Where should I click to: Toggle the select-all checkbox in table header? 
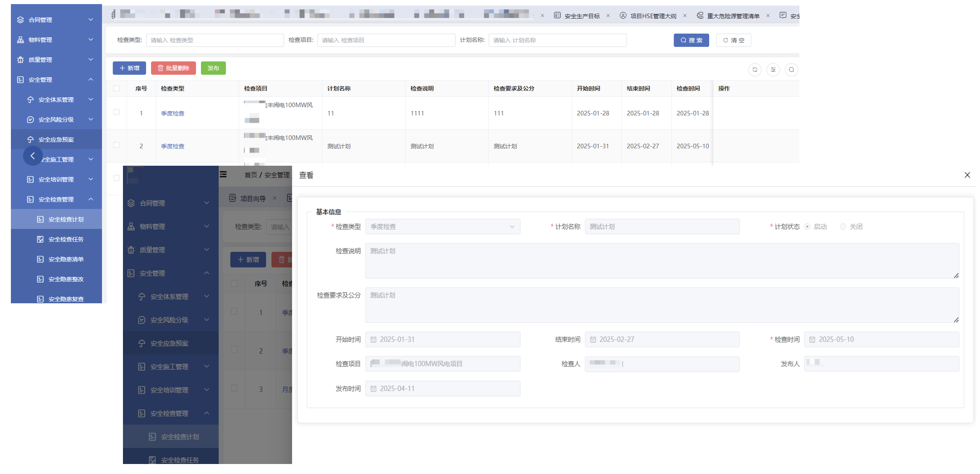(x=117, y=89)
